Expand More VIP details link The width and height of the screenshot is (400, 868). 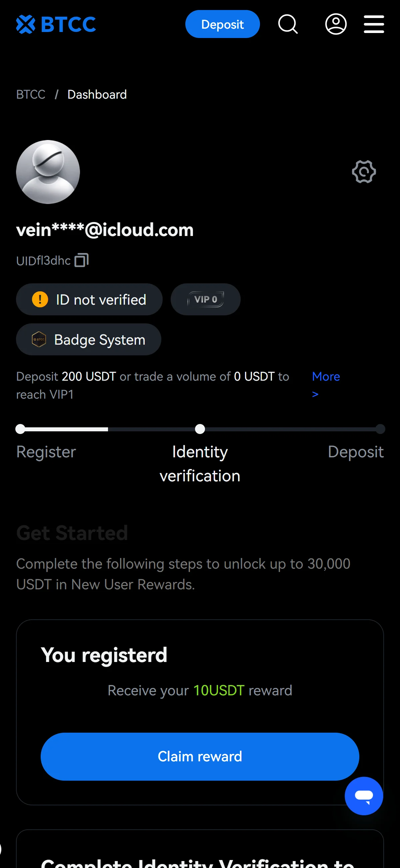(x=326, y=385)
